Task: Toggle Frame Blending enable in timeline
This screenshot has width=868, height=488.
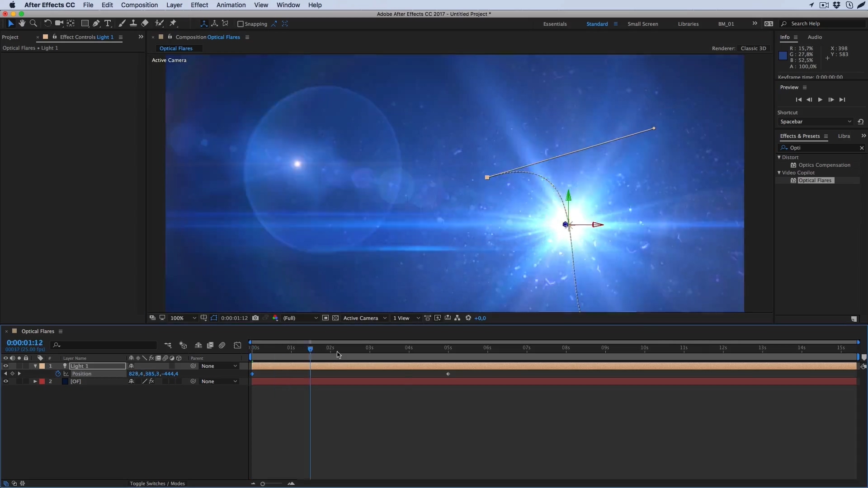Action: pos(210,345)
